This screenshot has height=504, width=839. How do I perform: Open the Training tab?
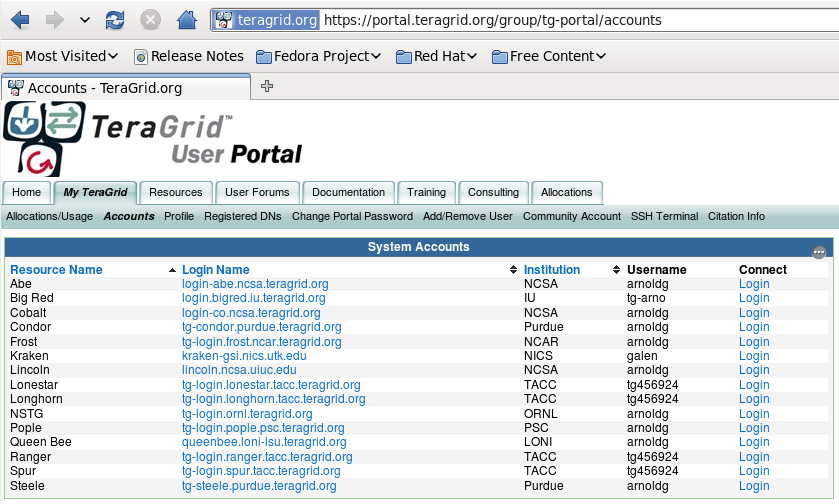tap(426, 193)
